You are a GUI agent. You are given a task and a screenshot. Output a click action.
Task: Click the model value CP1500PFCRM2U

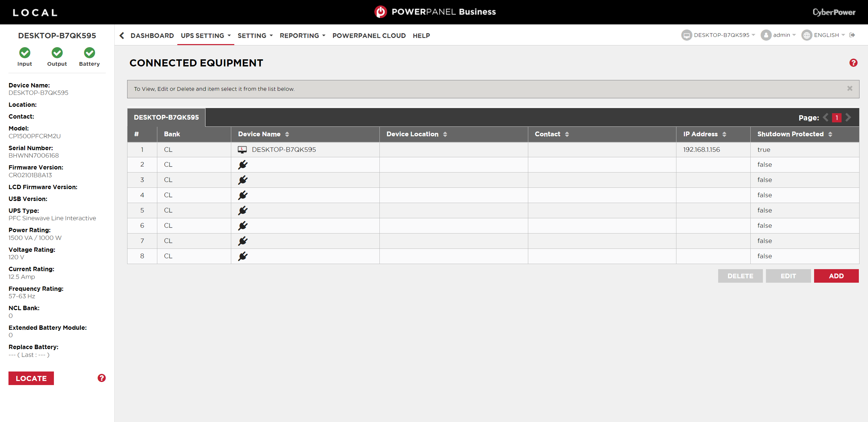pyautogui.click(x=35, y=136)
